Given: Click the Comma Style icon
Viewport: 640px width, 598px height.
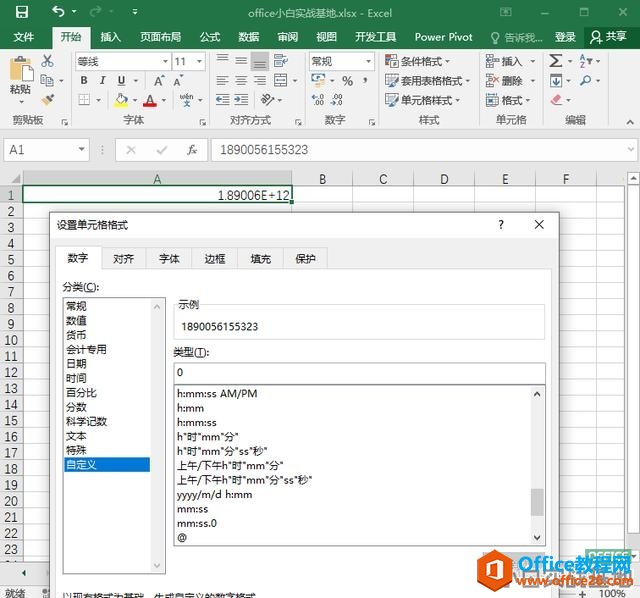Looking at the screenshot, I should [x=365, y=80].
